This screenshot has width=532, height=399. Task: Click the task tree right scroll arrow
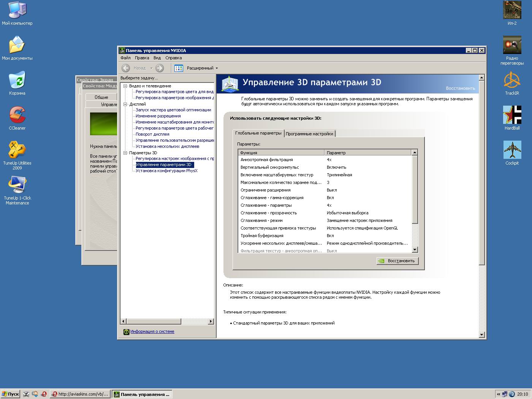point(211,321)
